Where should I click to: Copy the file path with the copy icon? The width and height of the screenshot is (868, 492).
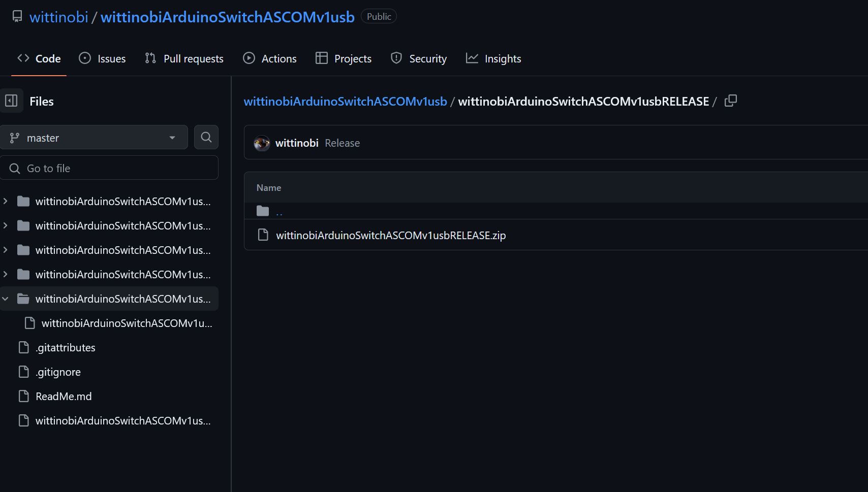click(x=730, y=101)
